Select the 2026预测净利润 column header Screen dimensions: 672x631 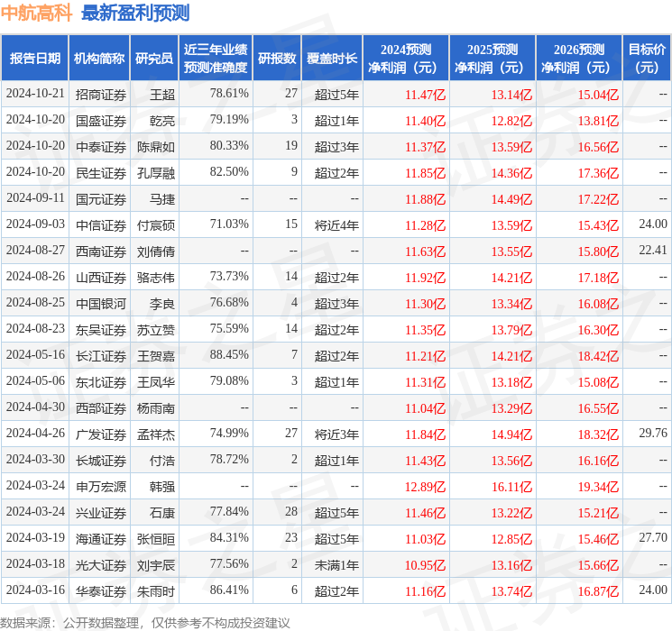point(579,59)
